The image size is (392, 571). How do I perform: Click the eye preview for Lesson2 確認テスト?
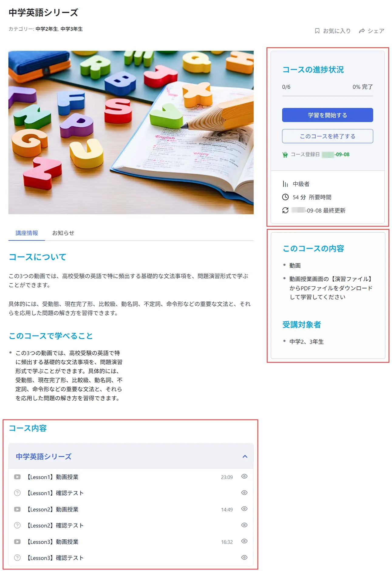click(244, 525)
